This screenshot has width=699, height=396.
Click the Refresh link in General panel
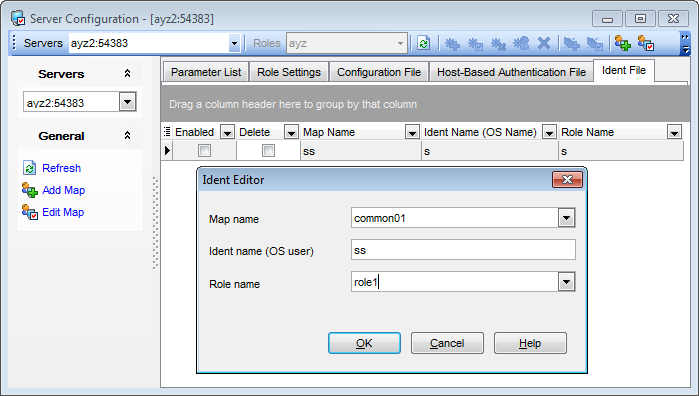(62, 168)
